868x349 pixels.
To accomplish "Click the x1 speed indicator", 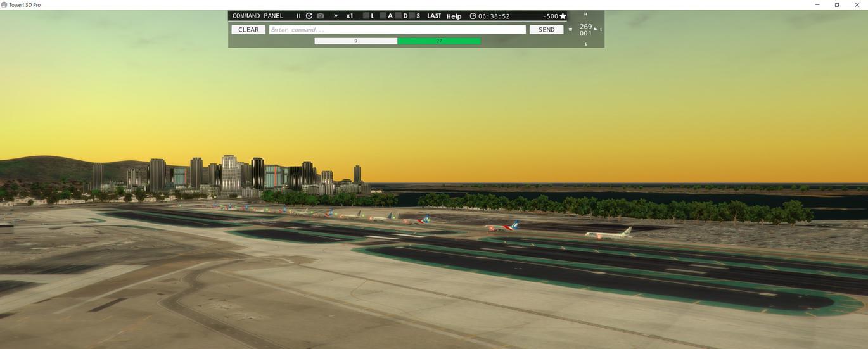I will pyautogui.click(x=350, y=16).
